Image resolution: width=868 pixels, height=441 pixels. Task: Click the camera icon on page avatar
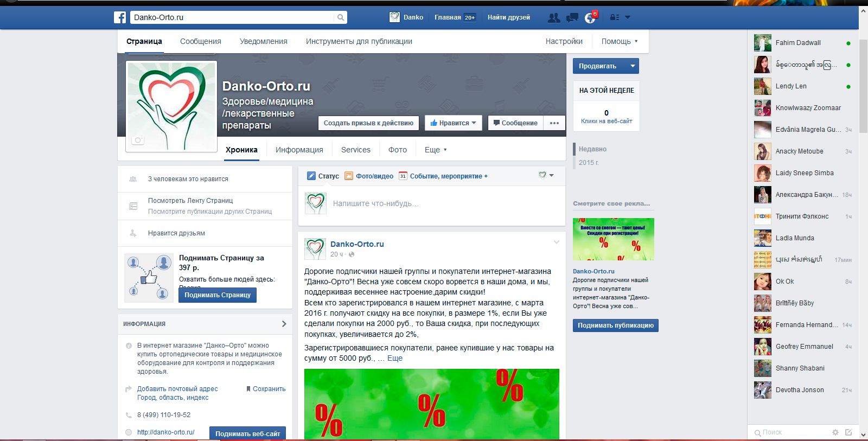click(x=138, y=140)
